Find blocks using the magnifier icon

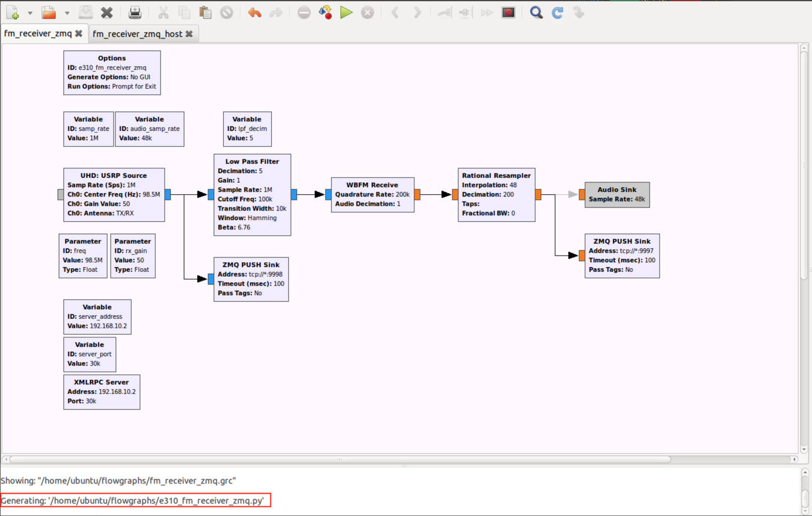[536, 12]
